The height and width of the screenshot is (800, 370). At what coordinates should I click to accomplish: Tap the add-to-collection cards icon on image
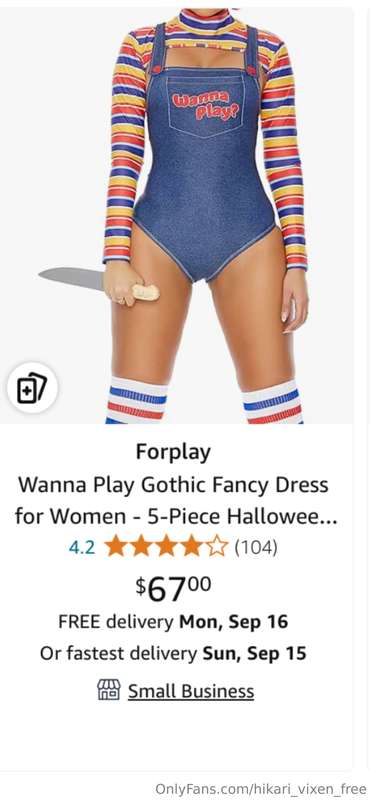tap(32, 389)
